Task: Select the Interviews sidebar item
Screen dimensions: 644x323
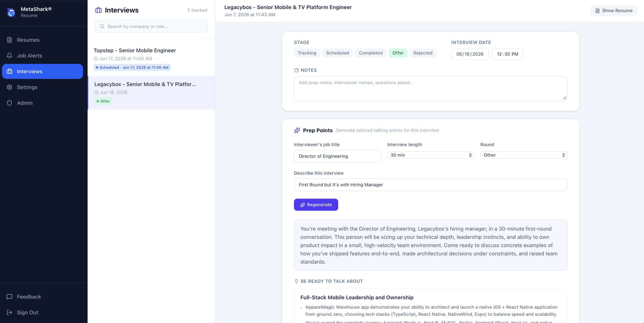Action: pos(42,71)
